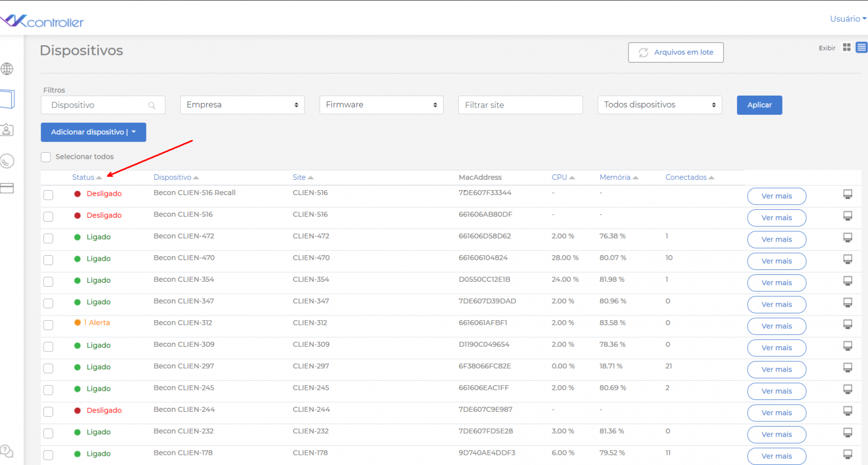The height and width of the screenshot is (465, 868).
Task: Sort table by Status column
Action: (87, 177)
